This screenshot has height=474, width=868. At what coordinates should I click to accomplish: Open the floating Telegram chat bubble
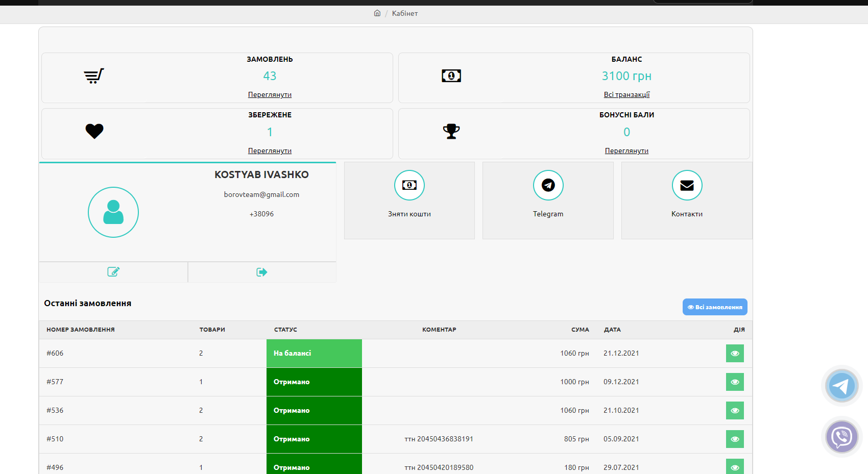pos(841,386)
